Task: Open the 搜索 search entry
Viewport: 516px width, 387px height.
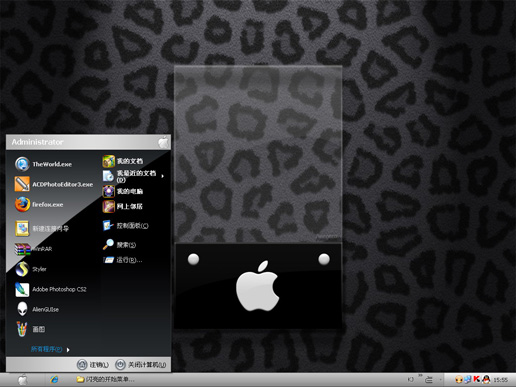Action: tap(119, 245)
